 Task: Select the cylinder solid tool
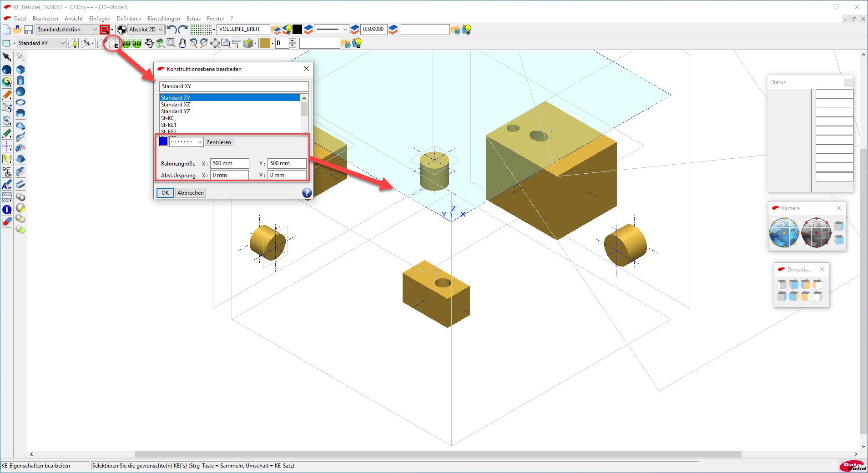[x=20, y=81]
